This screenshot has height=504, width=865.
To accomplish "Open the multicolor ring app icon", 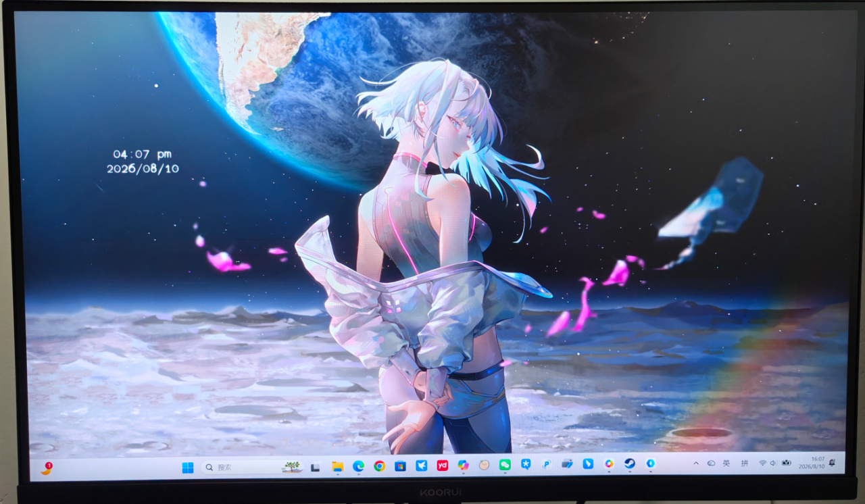I will tap(609, 463).
